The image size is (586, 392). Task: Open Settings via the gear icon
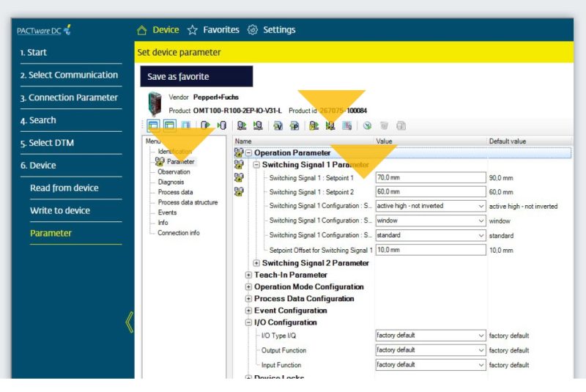pyautogui.click(x=253, y=30)
